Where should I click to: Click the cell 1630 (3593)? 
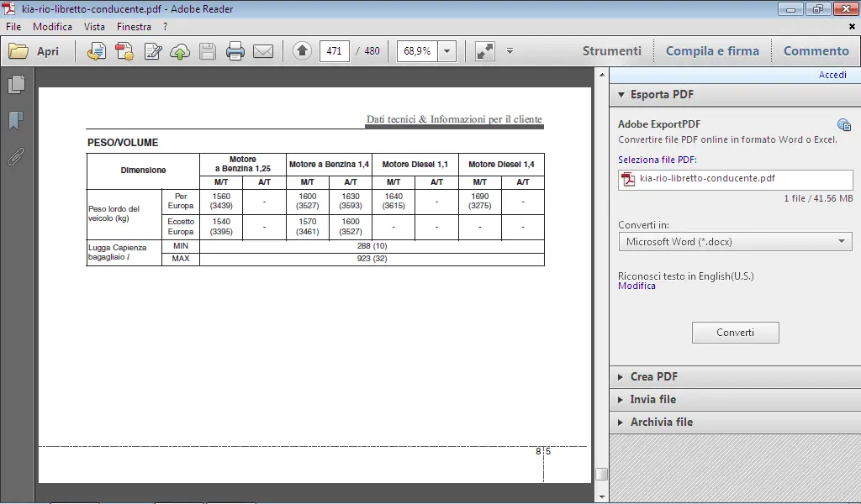351,201
